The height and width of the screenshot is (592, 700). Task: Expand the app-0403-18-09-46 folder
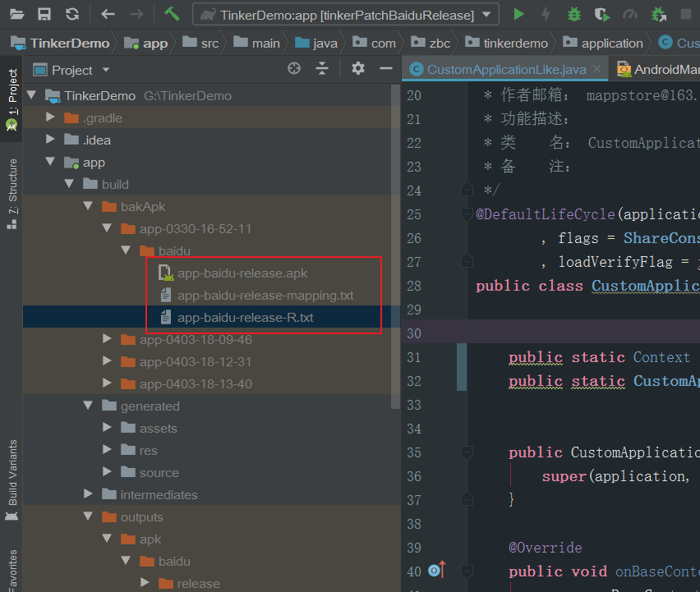click(x=107, y=339)
